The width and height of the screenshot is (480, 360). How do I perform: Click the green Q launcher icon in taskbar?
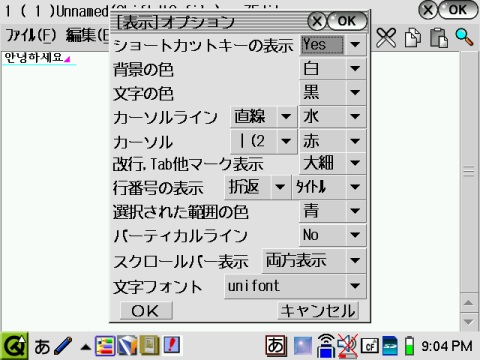14,346
